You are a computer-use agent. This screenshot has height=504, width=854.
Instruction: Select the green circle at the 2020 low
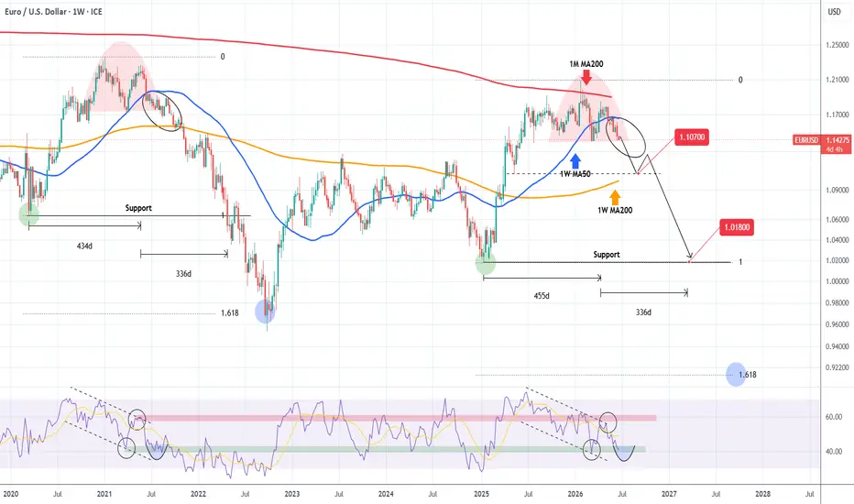click(29, 214)
